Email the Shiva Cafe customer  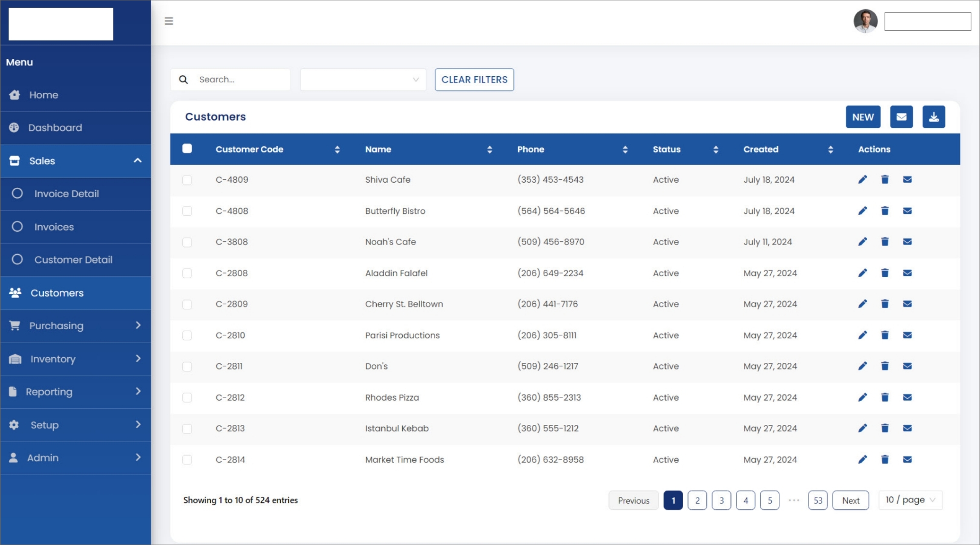908,180
